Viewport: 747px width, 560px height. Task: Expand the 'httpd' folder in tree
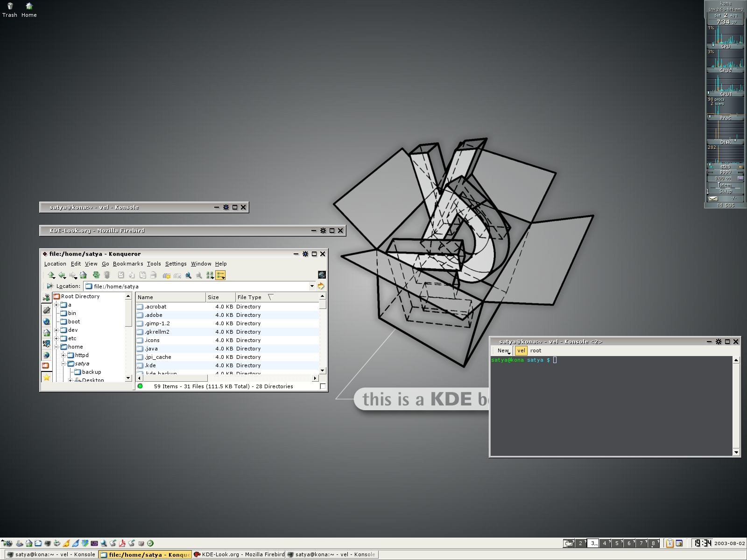click(63, 355)
